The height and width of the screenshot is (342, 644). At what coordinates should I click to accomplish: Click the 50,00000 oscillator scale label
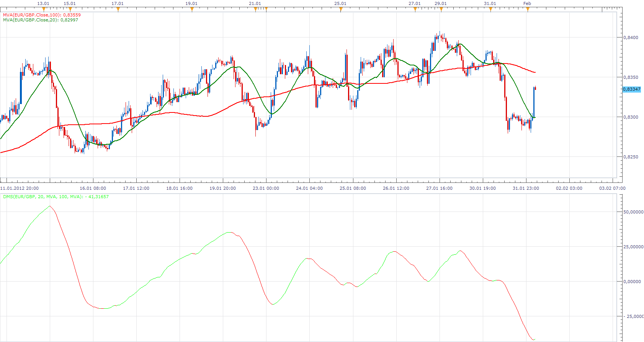tap(633, 212)
